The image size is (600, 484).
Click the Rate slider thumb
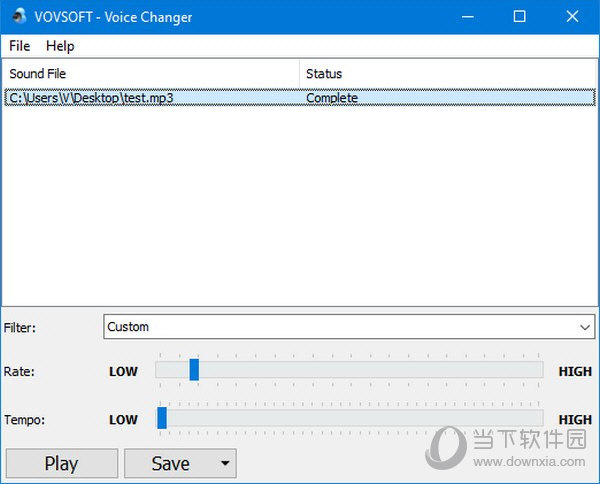pyautogui.click(x=194, y=370)
